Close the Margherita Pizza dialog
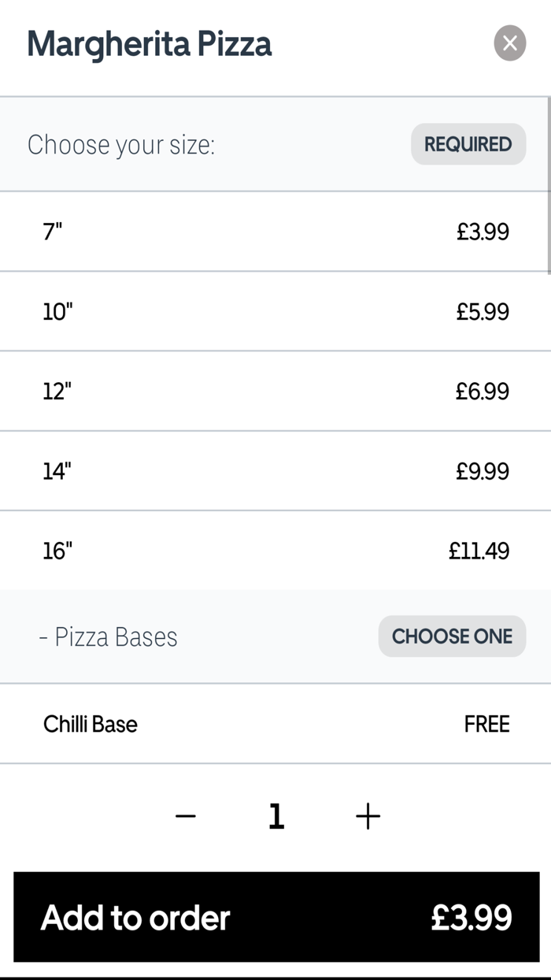 click(x=509, y=43)
